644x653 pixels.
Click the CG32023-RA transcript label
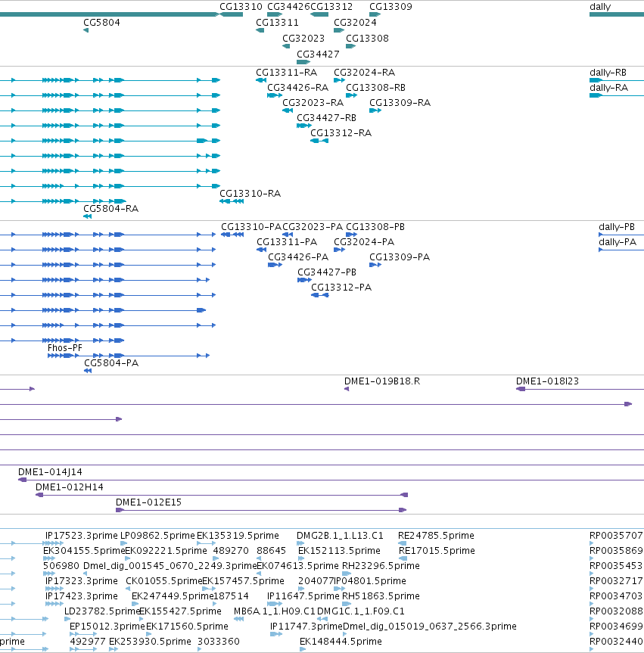coord(313,103)
